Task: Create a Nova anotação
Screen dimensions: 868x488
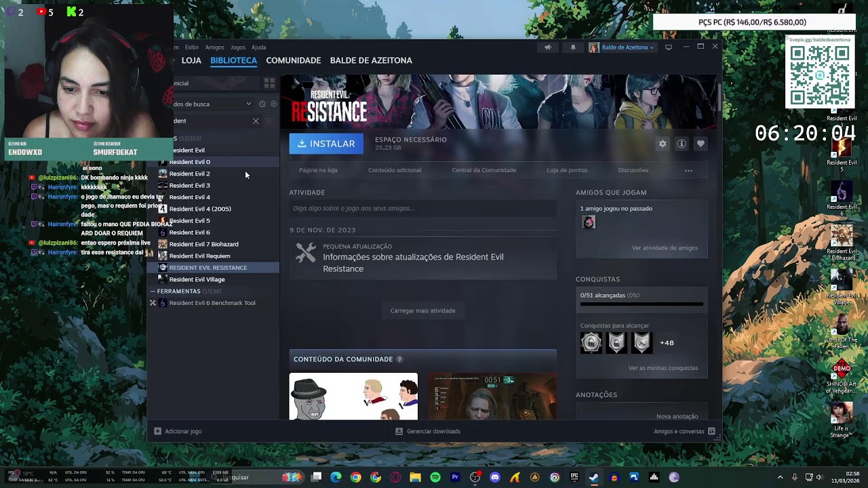Action: 677,416
